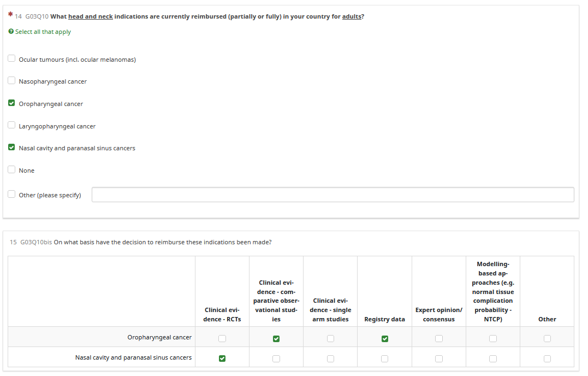This screenshot has width=588, height=376.
Task: Uncheck Registry data for Oropharyngeal cancer
Action: [x=385, y=338]
